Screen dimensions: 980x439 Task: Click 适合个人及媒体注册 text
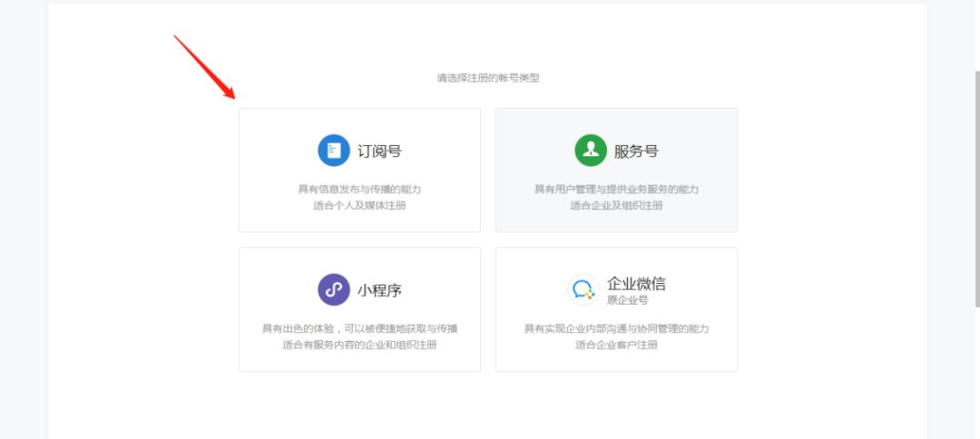tap(359, 206)
